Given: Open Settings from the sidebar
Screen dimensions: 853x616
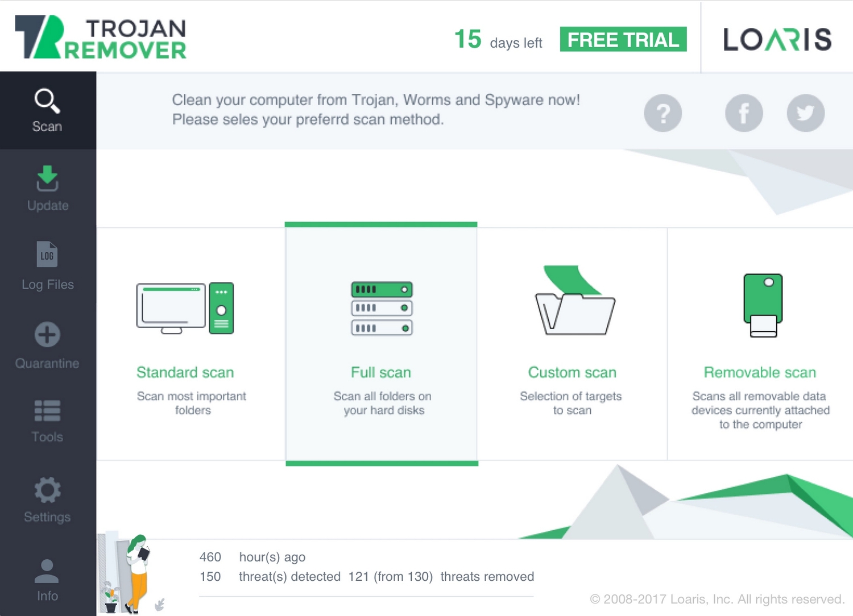Looking at the screenshot, I should coord(47,500).
